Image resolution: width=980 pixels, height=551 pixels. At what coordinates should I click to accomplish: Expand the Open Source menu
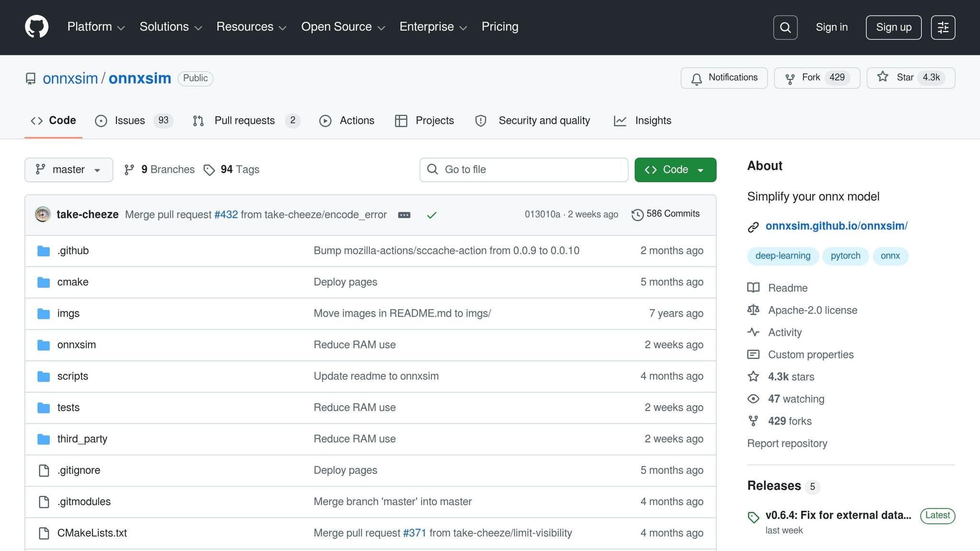[343, 27]
